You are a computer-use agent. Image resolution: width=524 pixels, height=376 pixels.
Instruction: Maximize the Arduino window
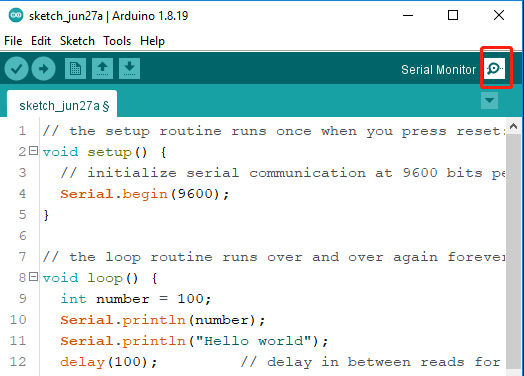point(453,15)
